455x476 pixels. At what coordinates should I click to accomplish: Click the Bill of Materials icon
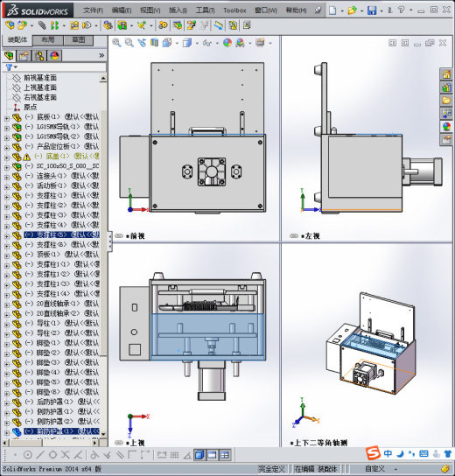(178, 25)
